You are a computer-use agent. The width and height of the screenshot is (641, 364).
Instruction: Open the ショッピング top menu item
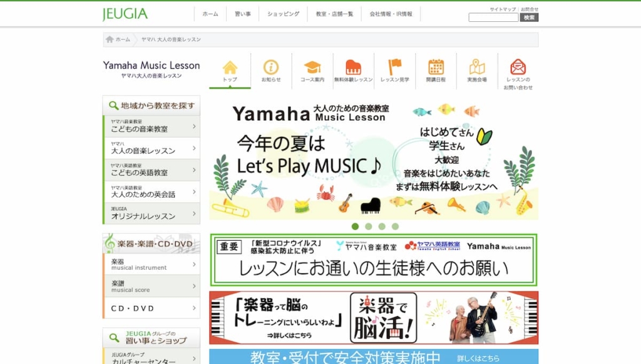click(283, 14)
